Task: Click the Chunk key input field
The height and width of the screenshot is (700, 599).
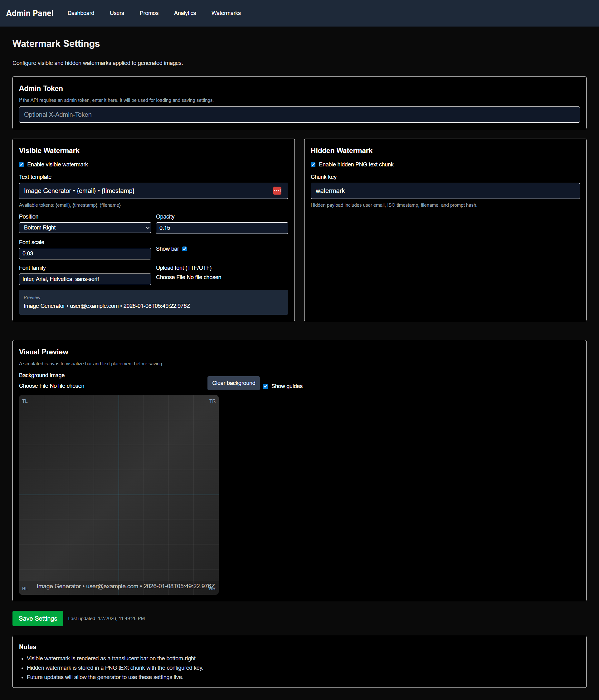Action: pos(445,191)
